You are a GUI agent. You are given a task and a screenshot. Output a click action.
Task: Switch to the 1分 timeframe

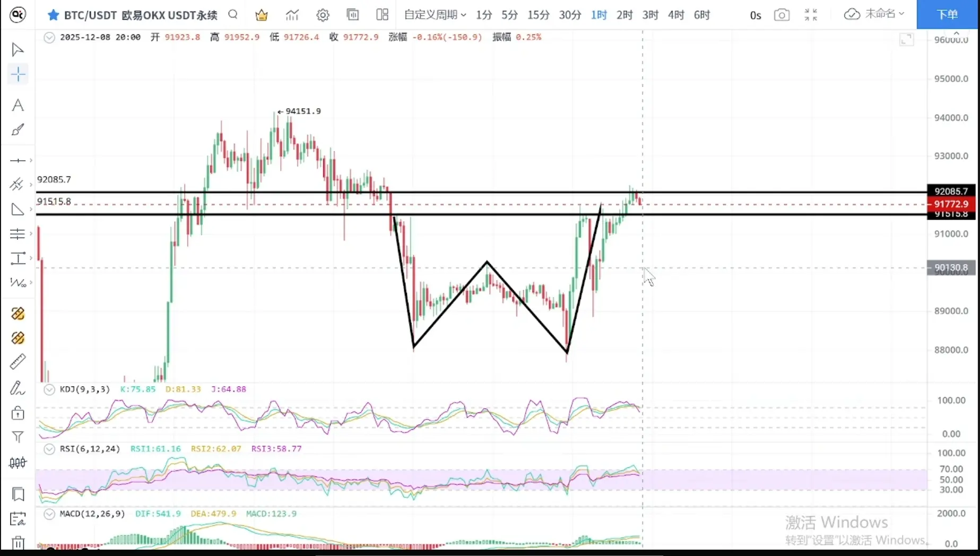483,15
